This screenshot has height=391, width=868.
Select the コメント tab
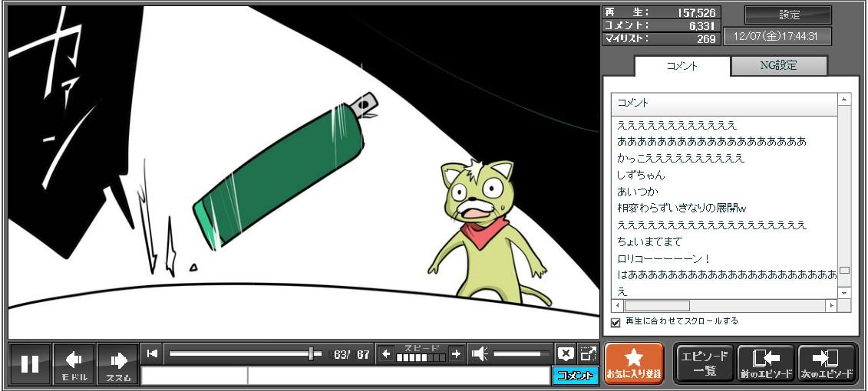pyautogui.click(x=682, y=66)
